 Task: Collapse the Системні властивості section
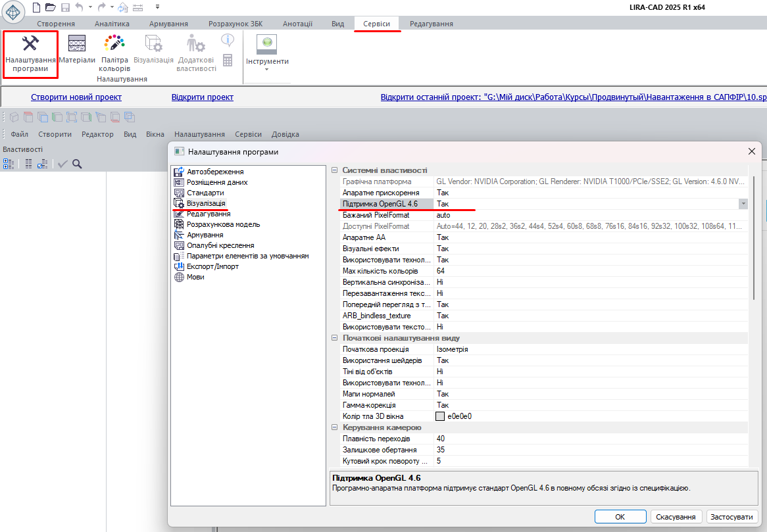coord(334,170)
